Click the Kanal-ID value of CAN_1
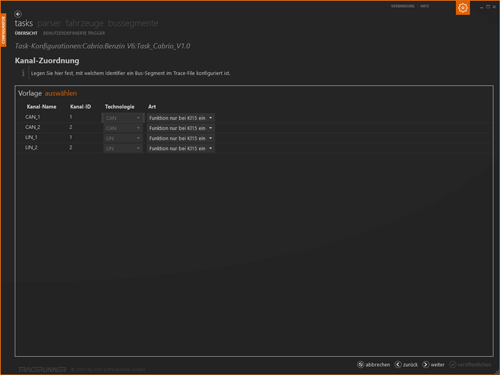Image resolution: width=500 pixels, height=375 pixels. click(x=71, y=117)
